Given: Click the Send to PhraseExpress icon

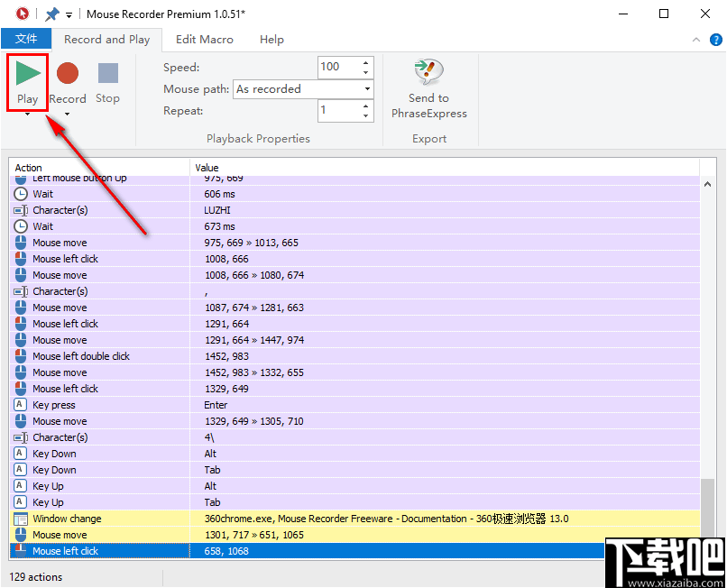Looking at the screenshot, I should 428,71.
